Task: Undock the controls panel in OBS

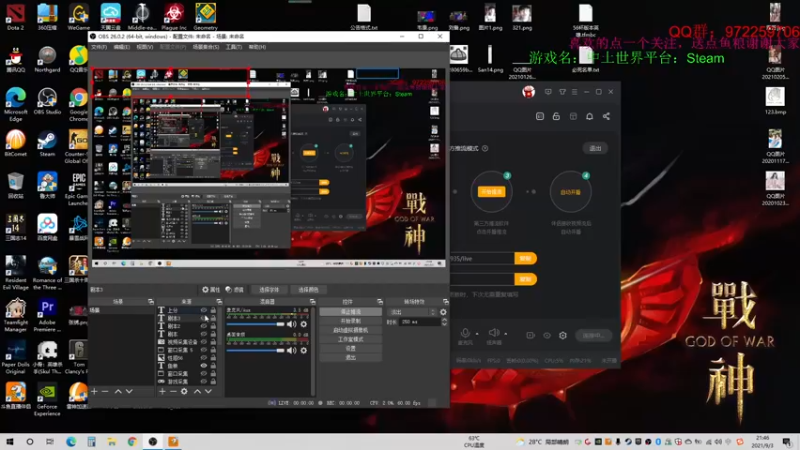Action: pyautogui.click(x=380, y=302)
